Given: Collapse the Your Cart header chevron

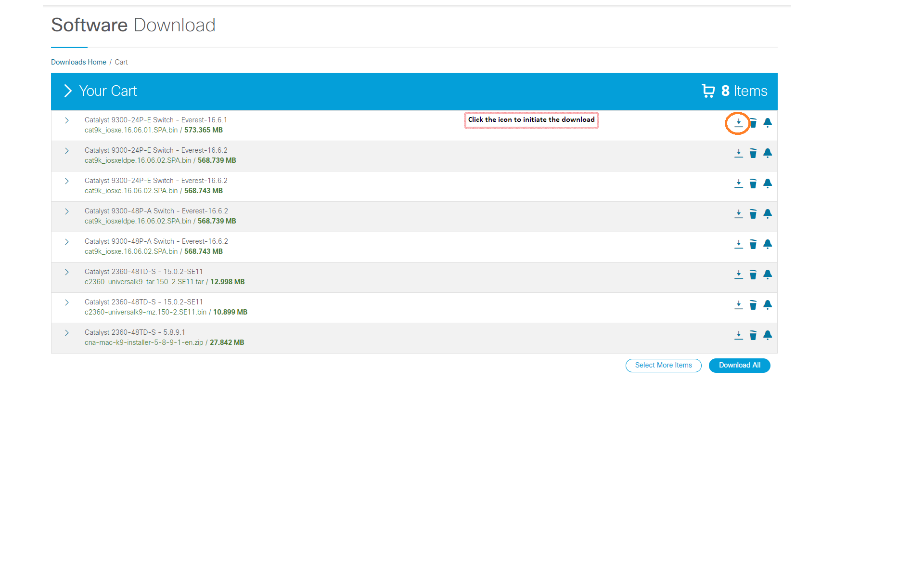Looking at the screenshot, I should [68, 91].
